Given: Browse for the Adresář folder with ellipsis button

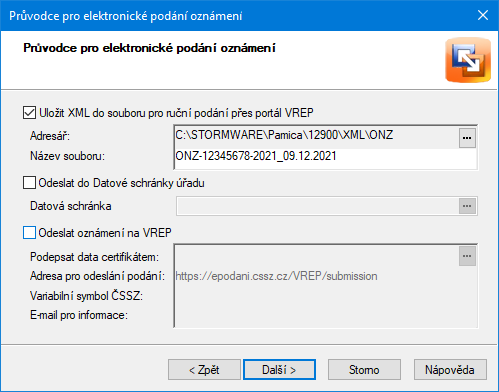Looking at the screenshot, I should tap(467, 138).
